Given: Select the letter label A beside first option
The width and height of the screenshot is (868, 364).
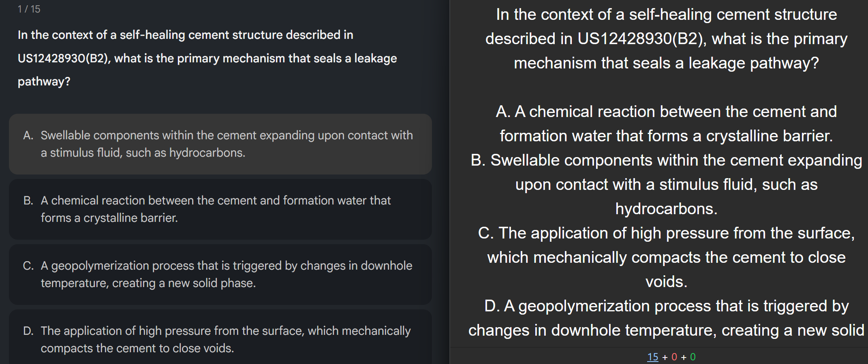Looking at the screenshot, I should [28, 135].
